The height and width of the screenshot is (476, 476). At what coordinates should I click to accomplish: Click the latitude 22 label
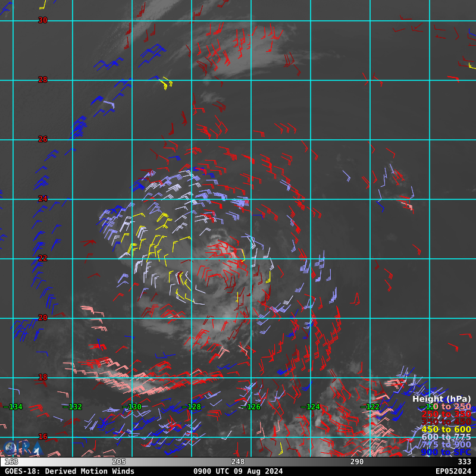(43, 258)
